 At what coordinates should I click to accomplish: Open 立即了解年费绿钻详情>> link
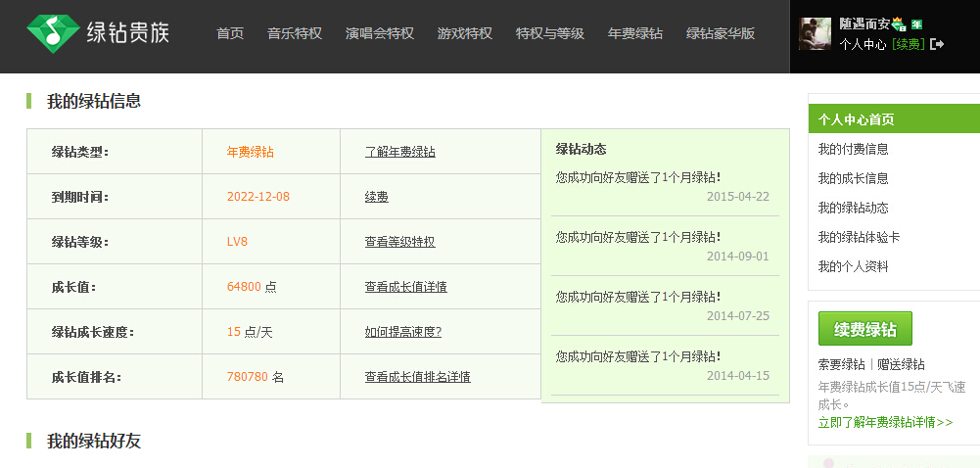[885, 422]
